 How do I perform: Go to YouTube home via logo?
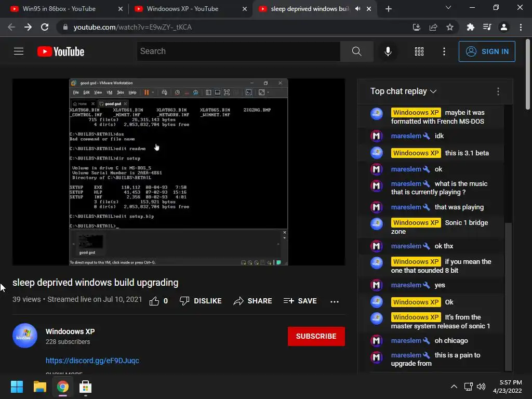pyautogui.click(x=61, y=51)
